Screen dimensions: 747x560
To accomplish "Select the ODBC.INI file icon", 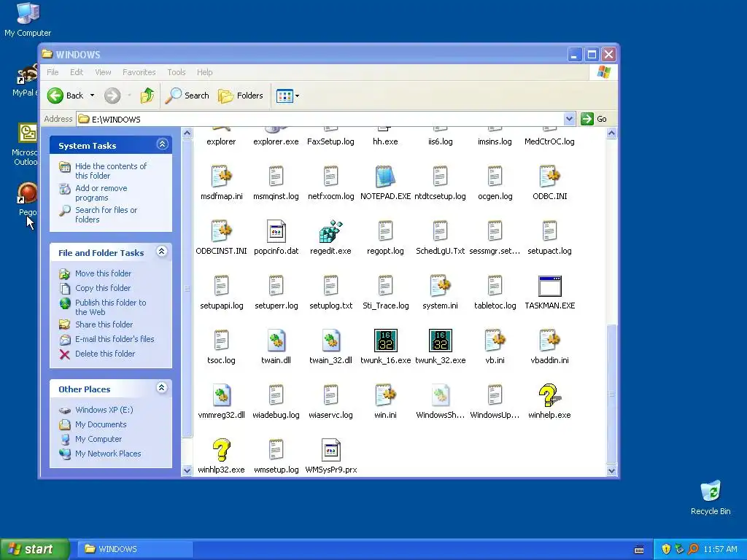I will 550,176.
